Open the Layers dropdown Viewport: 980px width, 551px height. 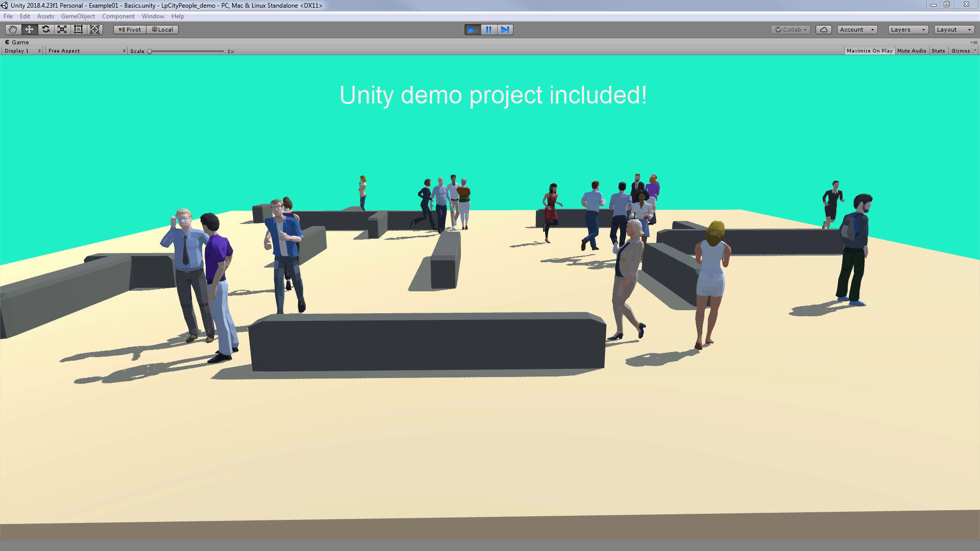click(908, 30)
